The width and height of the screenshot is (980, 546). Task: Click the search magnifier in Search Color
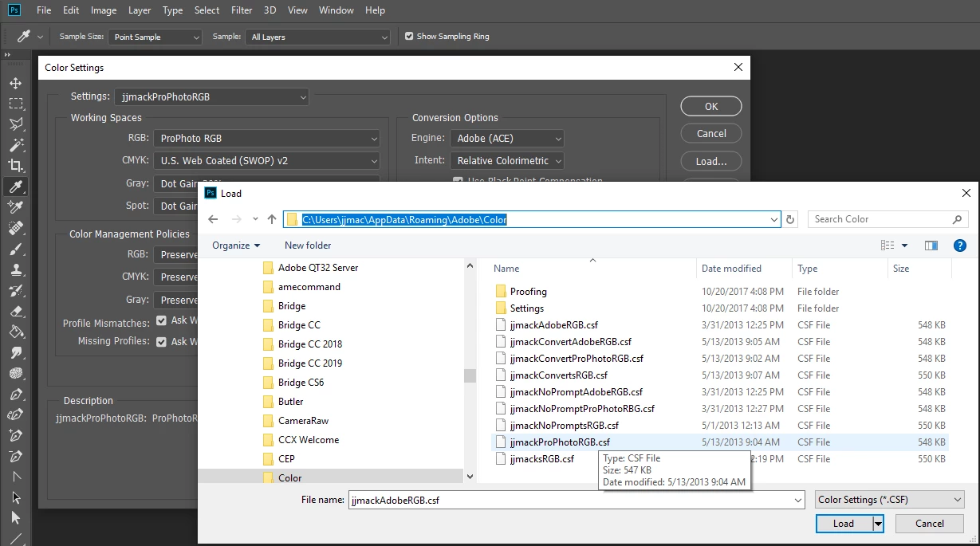point(957,219)
